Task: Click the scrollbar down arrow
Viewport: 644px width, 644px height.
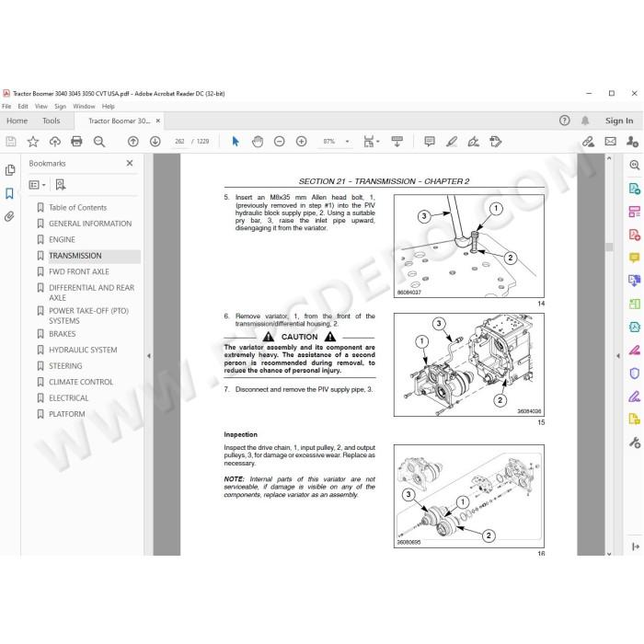Action: point(609,553)
